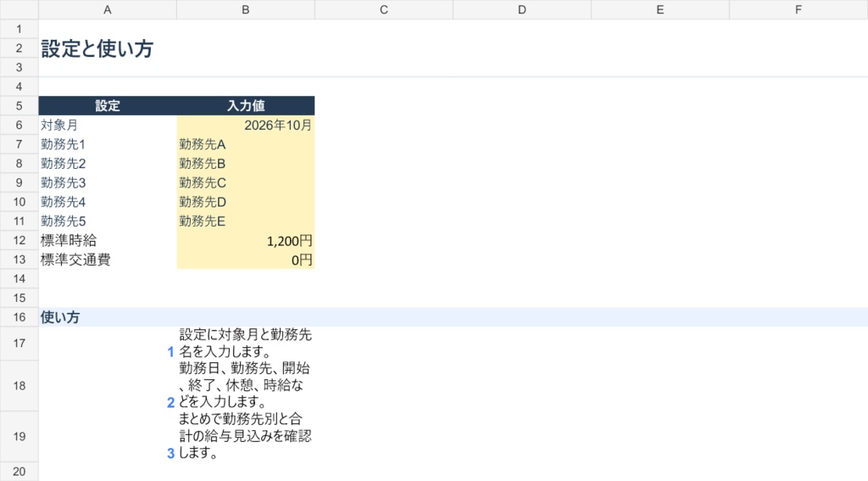Select row 19 header
Screen dimensions: 868x481
pyautogui.click(x=19, y=436)
